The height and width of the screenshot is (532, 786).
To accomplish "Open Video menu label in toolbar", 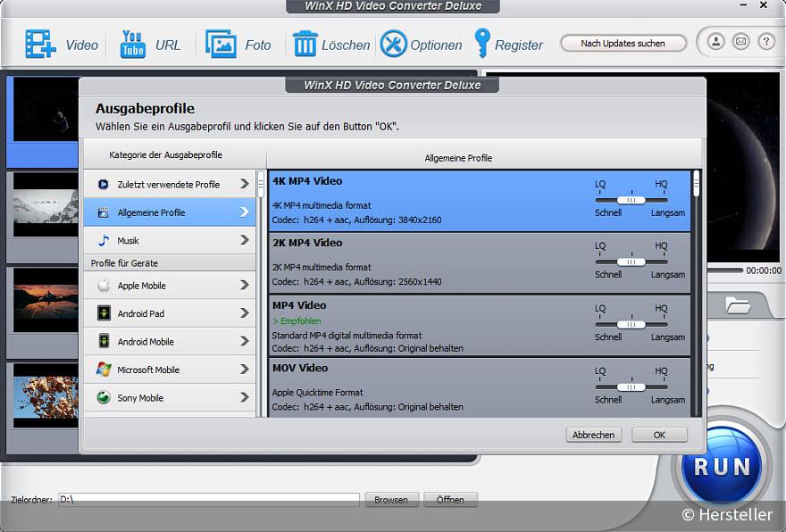I will pos(81,46).
